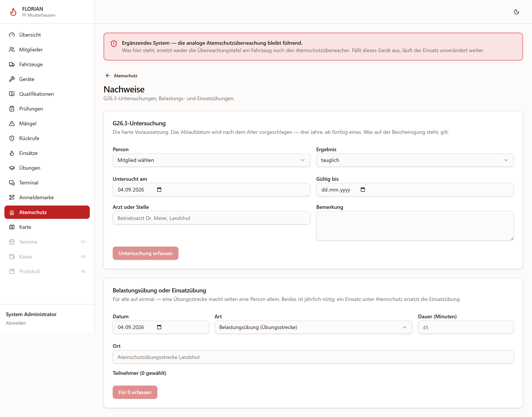Click the Mitglieder people icon
Screen dimensions: 532x417
(x=12, y=50)
